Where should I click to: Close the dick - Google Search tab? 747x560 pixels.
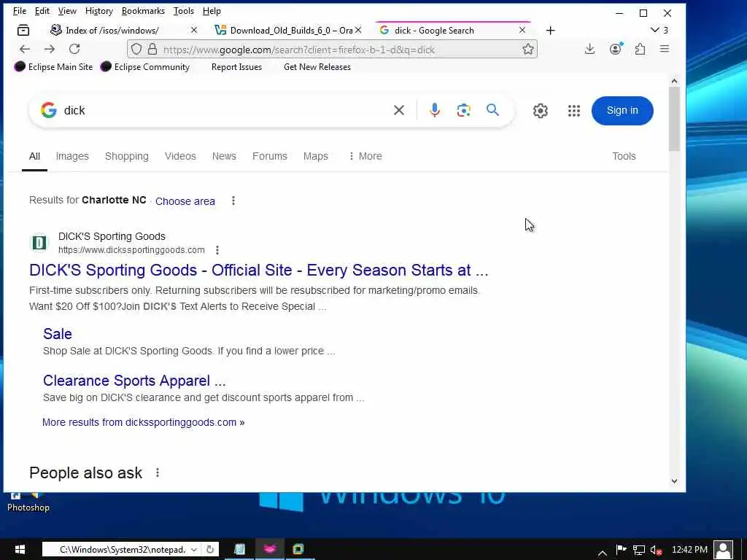click(522, 30)
